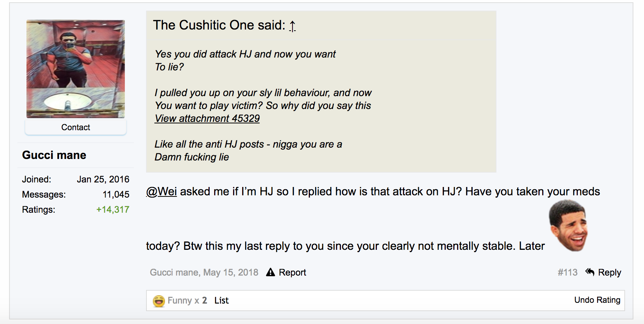Image resolution: width=644 pixels, height=324 pixels.
Task: Click the May 15, 2018 post date
Action: click(x=230, y=273)
